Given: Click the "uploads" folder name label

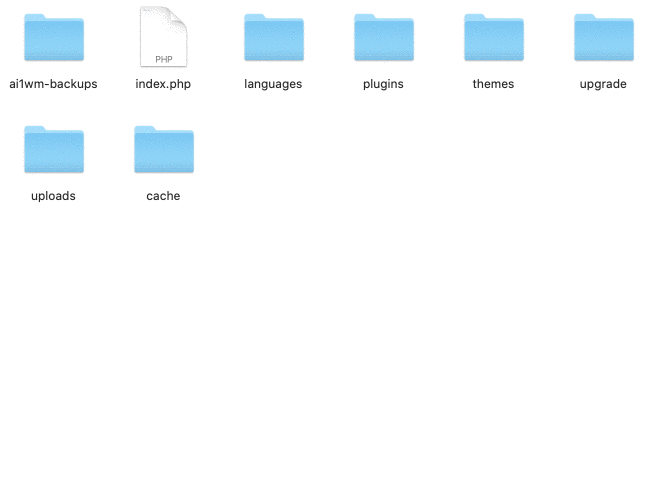Looking at the screenshot, I should coord(54,196).
